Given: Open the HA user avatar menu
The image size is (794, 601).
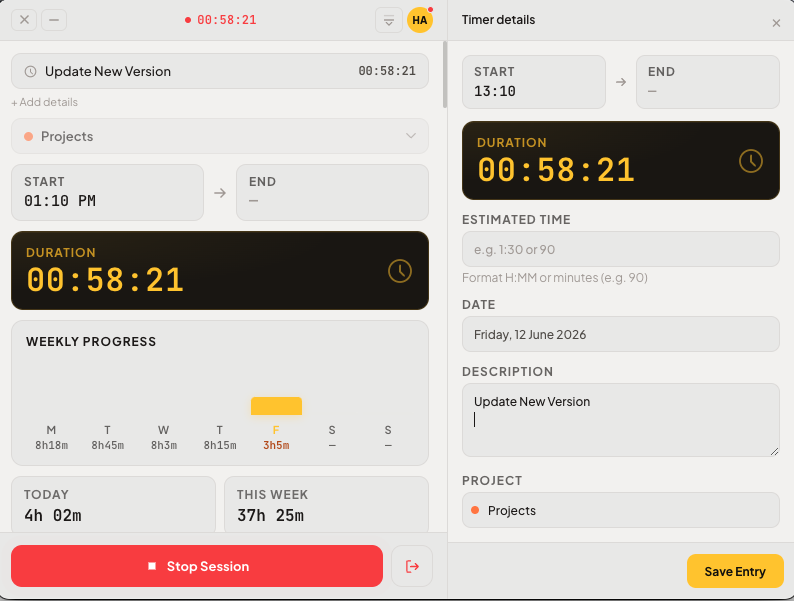Looking at the screenshot, I should (x=420, y=20).
